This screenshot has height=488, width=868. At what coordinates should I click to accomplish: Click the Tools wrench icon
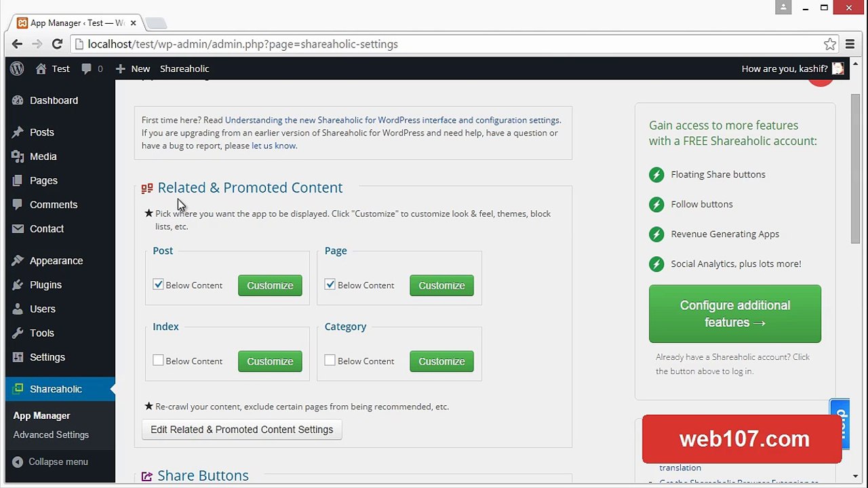pos(18,333)
